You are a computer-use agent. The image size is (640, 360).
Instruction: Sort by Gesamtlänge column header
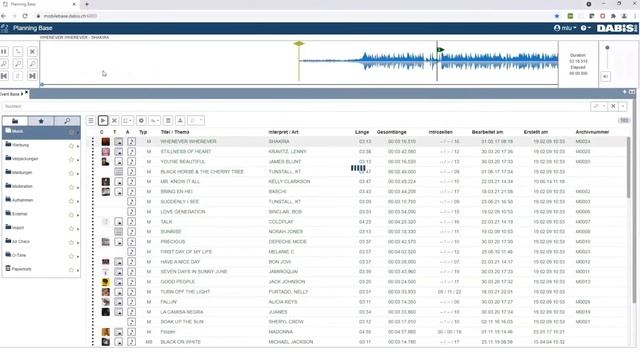tap(391, 132)
